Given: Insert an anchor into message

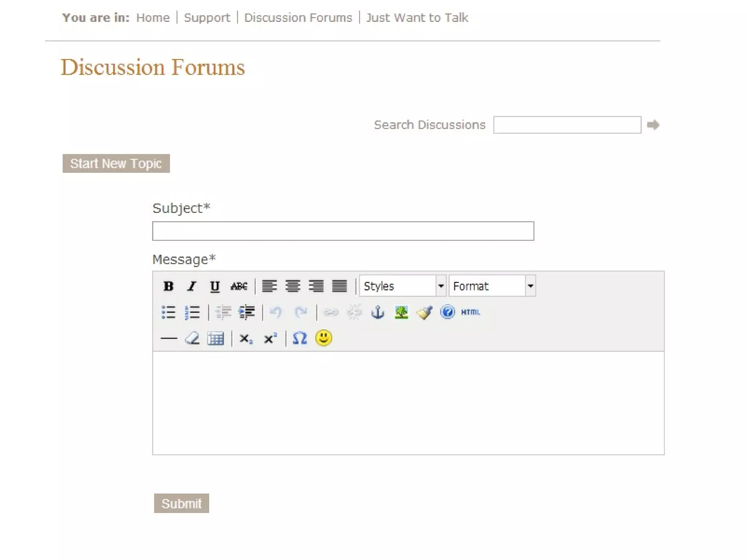Looking at the screenshot, I should (378, 312).
